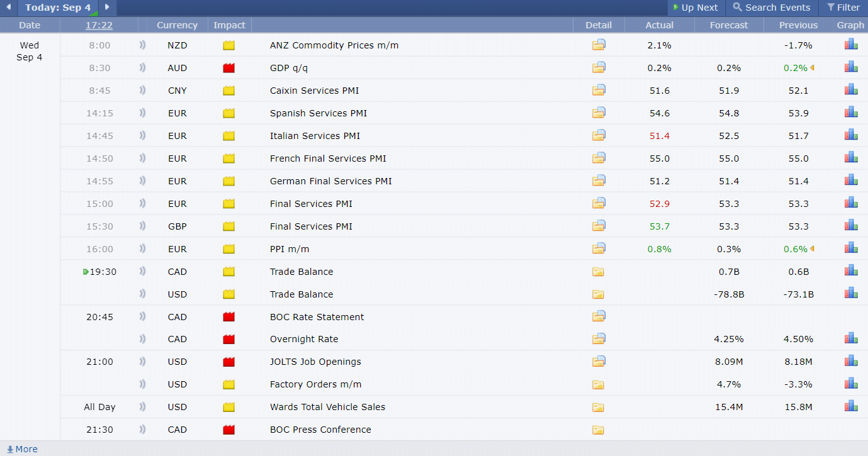Click the GBP actual value 53.7

tap(660, 226)
